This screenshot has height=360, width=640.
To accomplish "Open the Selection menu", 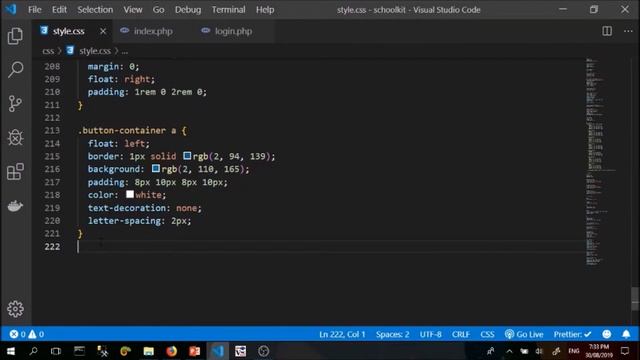I will click(95, 9).
